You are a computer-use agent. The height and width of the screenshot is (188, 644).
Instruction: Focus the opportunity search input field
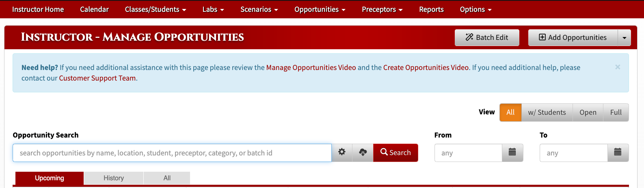click(x=172, y=153)
